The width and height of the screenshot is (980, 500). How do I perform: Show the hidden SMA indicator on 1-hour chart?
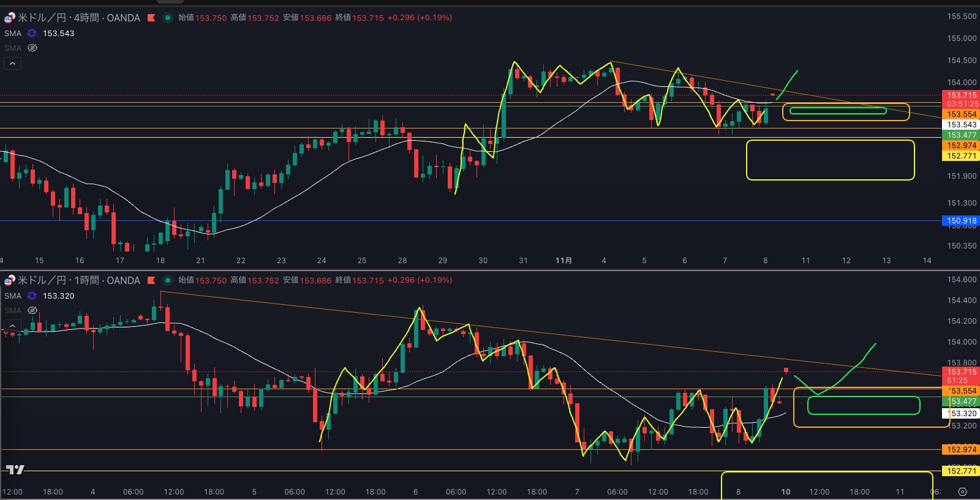click(32, 310)
